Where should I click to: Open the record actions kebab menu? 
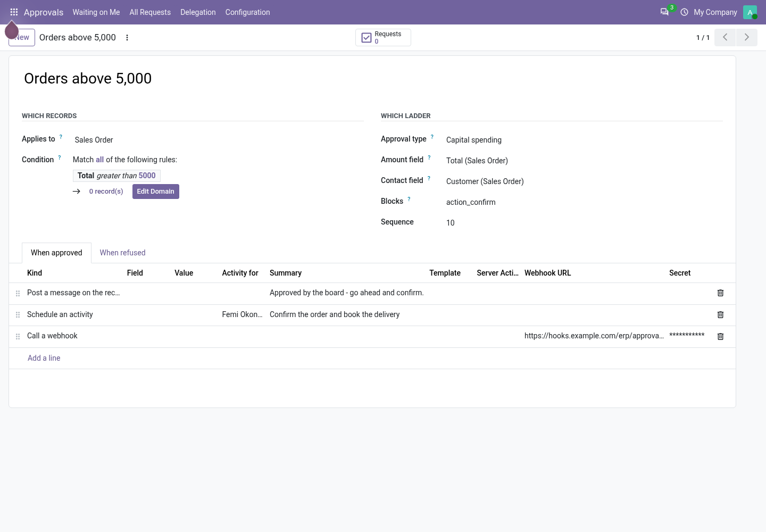(127, 37)
